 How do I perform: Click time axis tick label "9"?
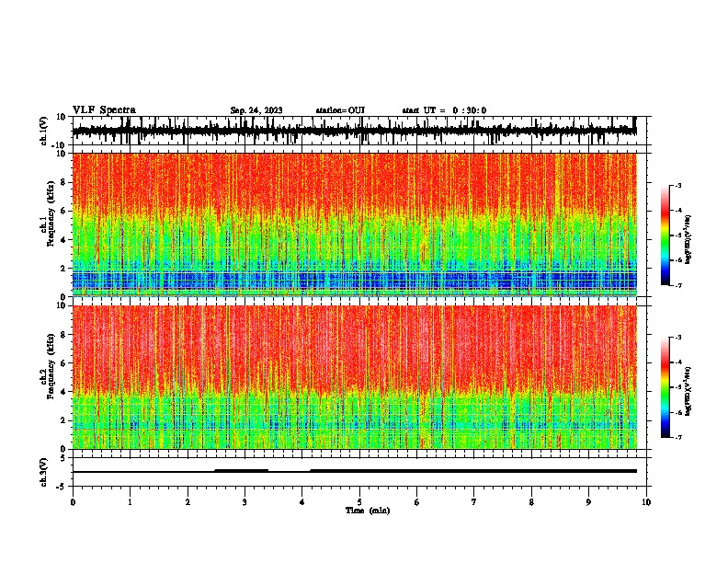coord(588,502)
